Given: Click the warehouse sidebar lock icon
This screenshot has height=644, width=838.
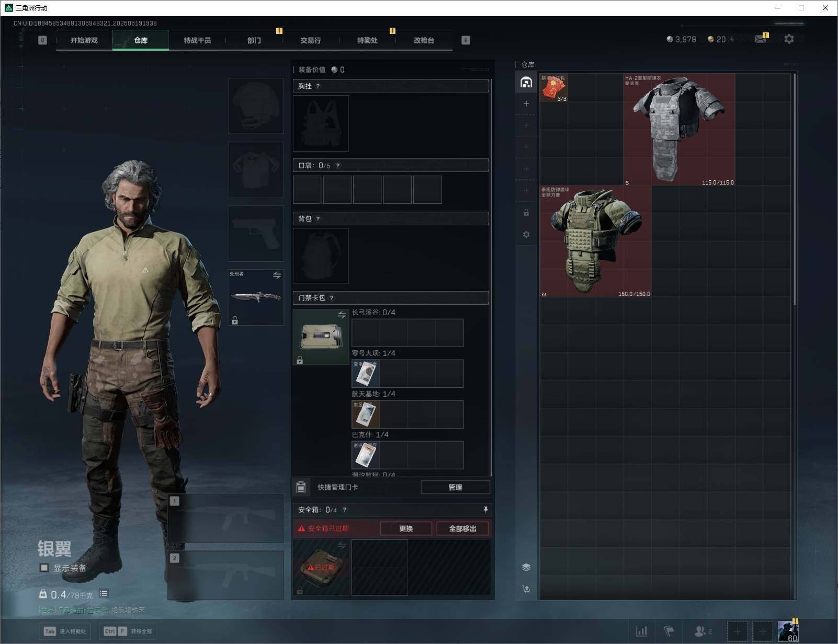Looking at the screenshot, I should pyautogui.click(x=526, y=213).
